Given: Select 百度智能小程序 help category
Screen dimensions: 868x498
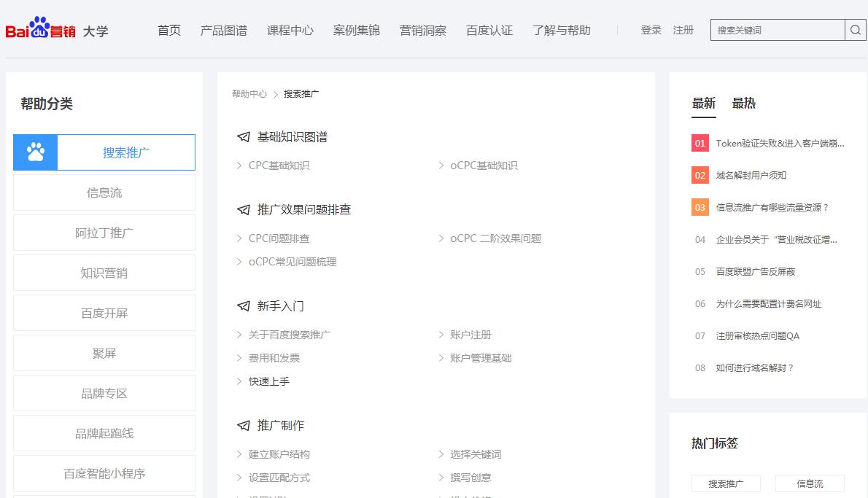Looking at the screenshot, I should tap(104, 474).
